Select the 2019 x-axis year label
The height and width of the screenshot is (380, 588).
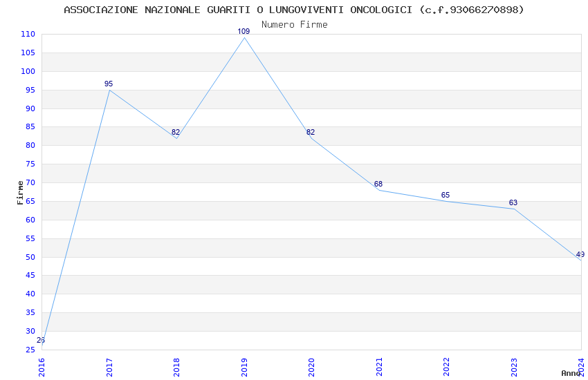click(x=244, y=368)
